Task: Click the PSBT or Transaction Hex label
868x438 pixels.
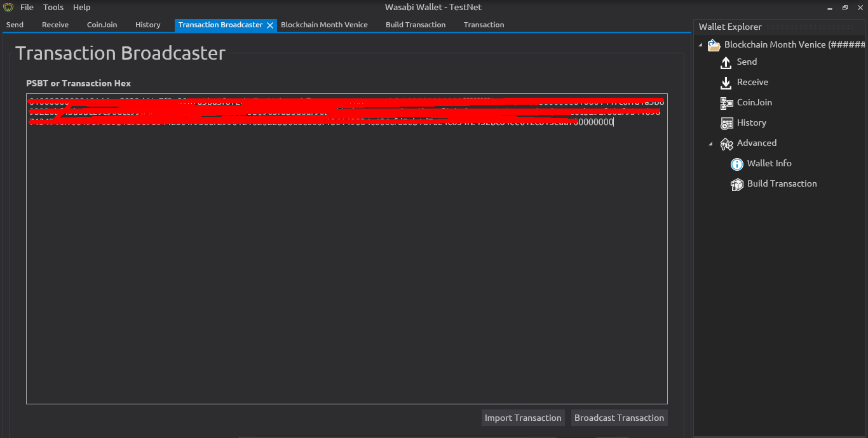Action: 78,83
